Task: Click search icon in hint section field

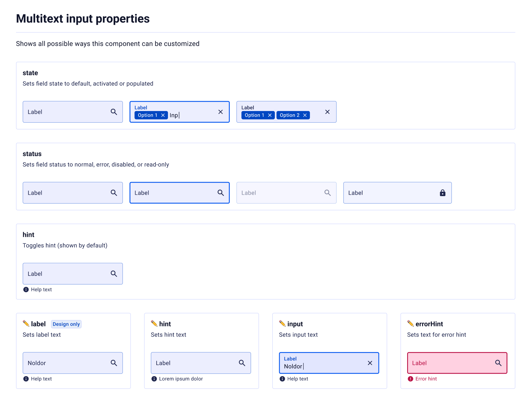Action: point(114,274)
